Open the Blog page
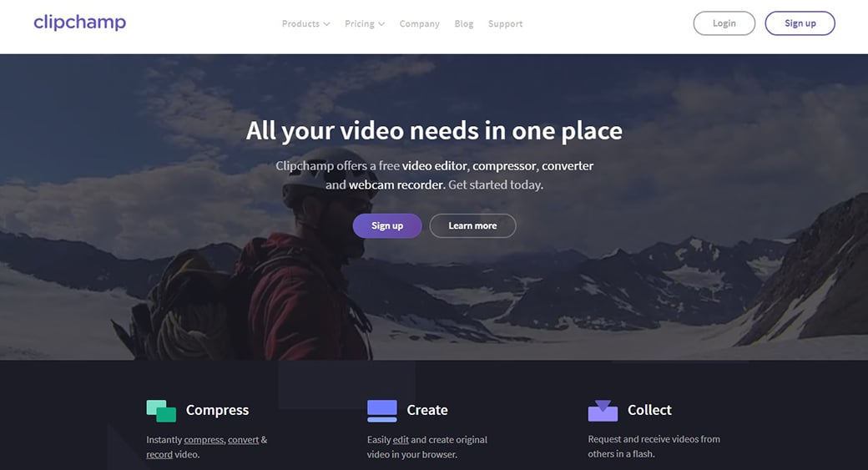 463,23
